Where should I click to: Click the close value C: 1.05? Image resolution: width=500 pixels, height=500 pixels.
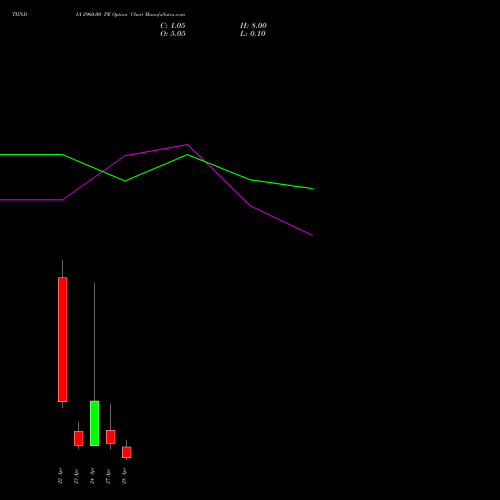tap(173, 26)
